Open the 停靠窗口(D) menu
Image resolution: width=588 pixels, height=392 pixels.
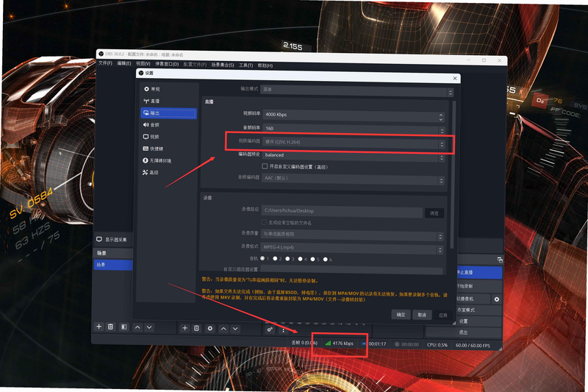pos(167,64)
